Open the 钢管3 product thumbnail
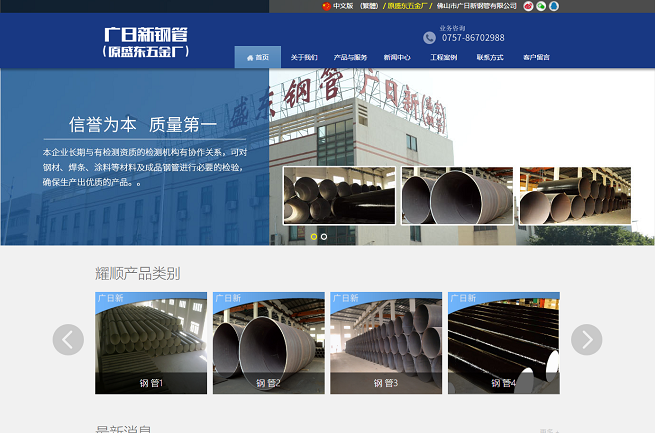The image size is (655, 433). pyautogui.click(x=386, y=343)
